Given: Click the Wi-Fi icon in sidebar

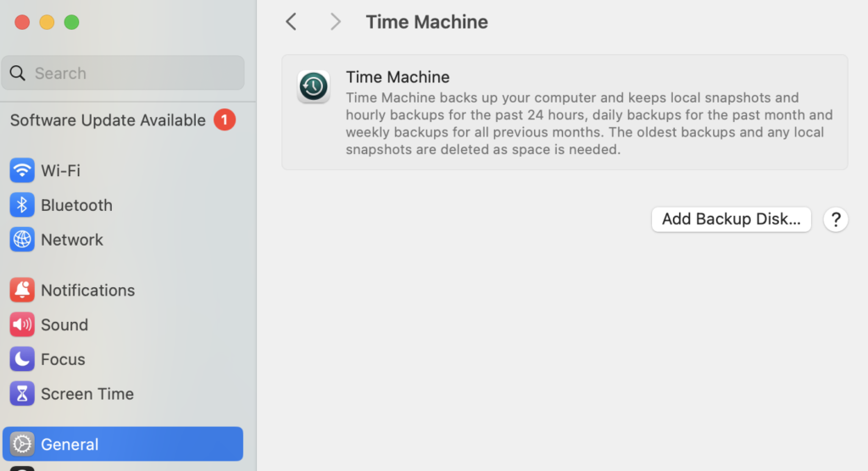Looking at the screenshot, I should (x=22, y=170).
